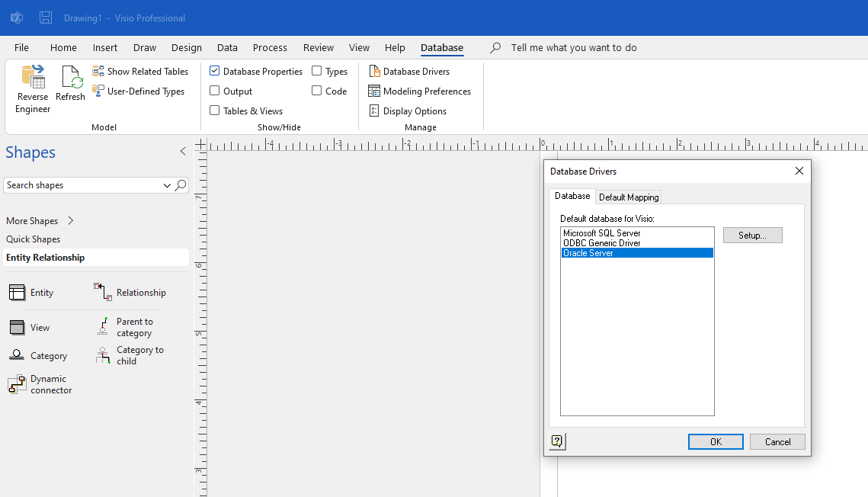This screenshot has width=868, height=497.
Task: Select the Relationship shape
Action: pyautogui.click(x=130, y=292)
